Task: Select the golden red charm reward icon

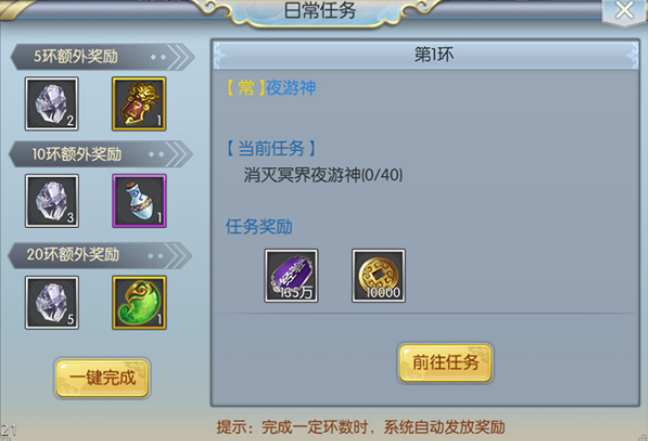Action: pos(139,104)
